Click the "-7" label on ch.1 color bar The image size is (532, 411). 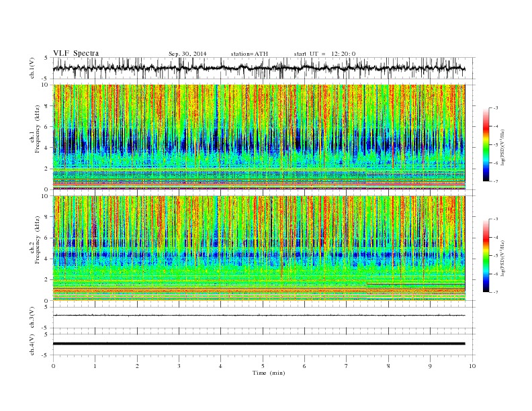coord(495,181)
